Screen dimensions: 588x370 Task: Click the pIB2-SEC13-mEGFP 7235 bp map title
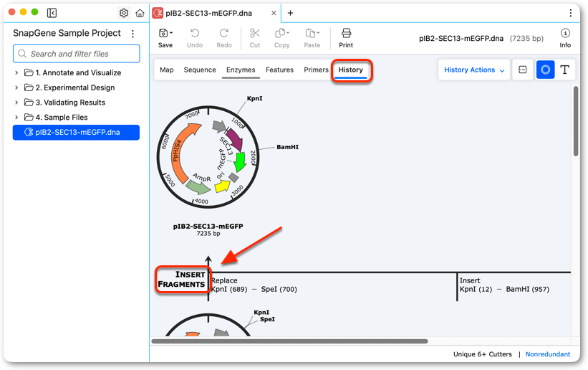[208, 229]
